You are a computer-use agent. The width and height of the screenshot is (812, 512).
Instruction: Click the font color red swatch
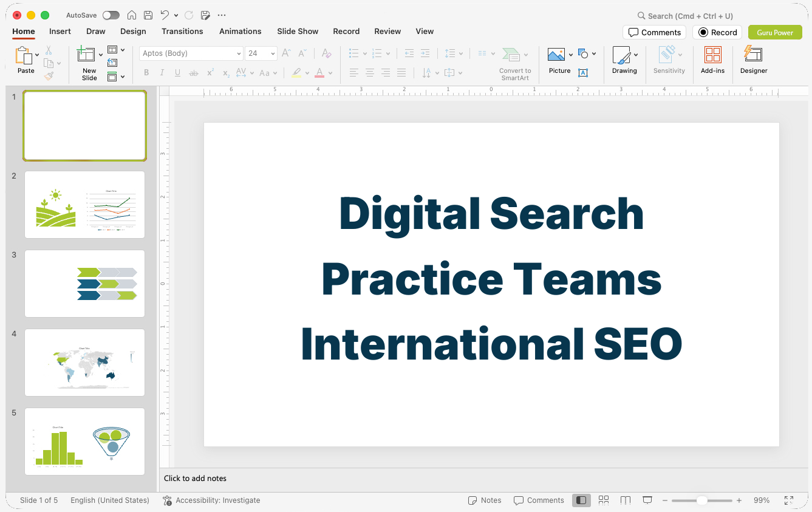point(319,73)
